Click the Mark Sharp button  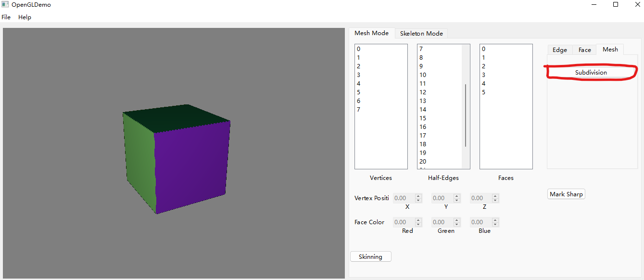tap(566, 194)
